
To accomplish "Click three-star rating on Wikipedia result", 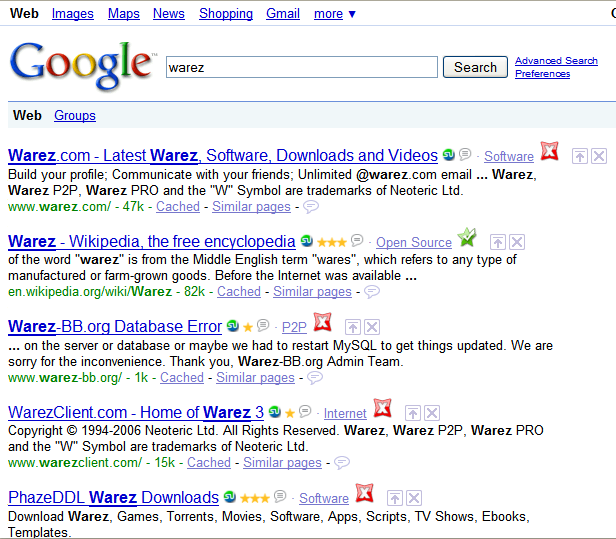I will (x=332, y=242).
